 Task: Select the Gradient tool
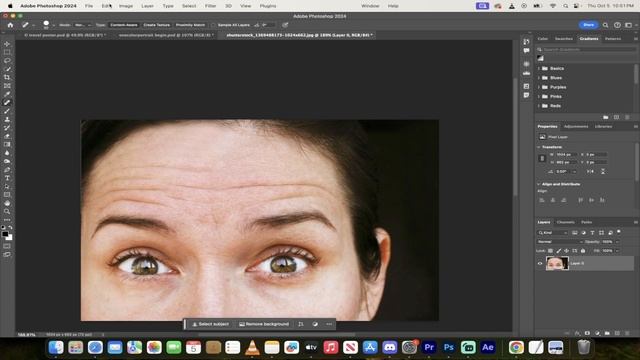pos(7,144)
